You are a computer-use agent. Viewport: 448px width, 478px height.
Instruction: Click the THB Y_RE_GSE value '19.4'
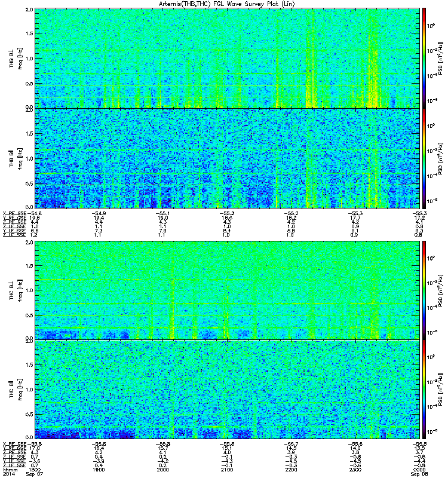tap(99, 217)
